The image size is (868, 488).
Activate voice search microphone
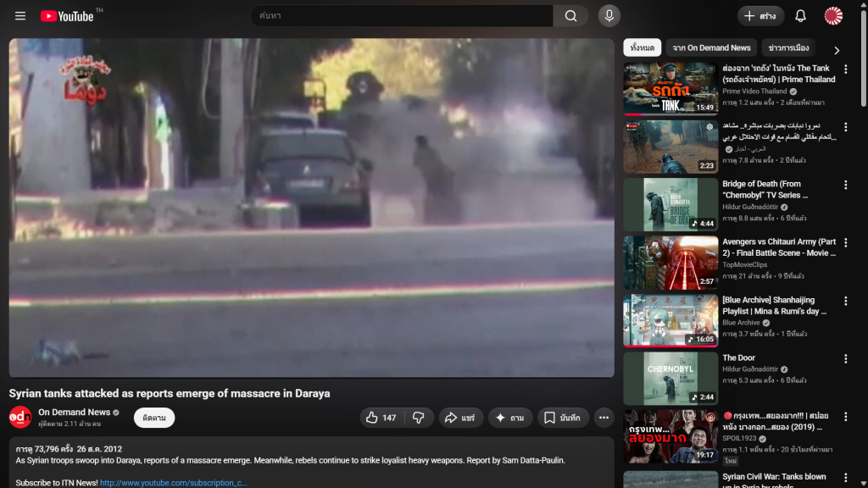tap(609, 16)
